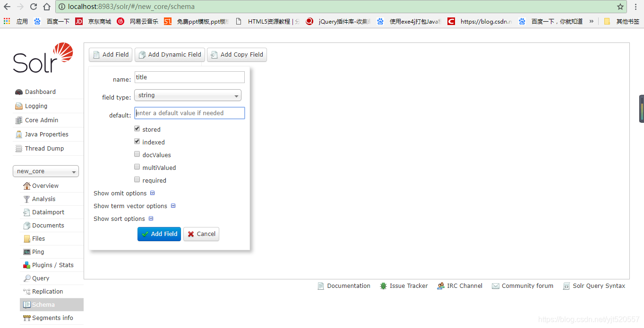Screen dimensions: 644x328
Task: Click the browser back arrow
Action: click(7, 7)
